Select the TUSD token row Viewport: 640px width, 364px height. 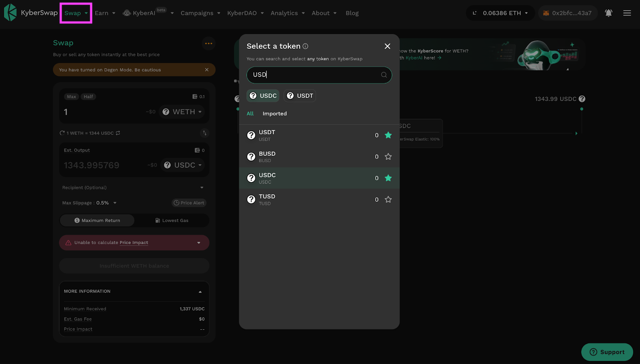[319, 199]
